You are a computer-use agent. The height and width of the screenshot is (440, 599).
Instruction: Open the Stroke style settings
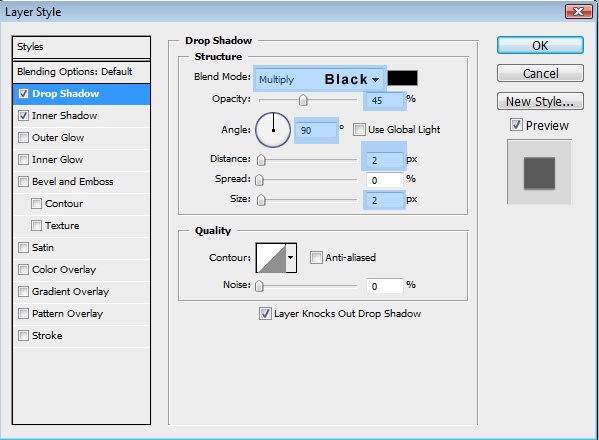(x=47, y=336)
